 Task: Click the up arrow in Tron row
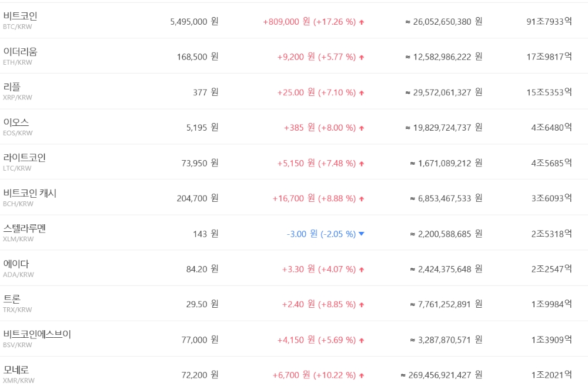pos(362,304)
